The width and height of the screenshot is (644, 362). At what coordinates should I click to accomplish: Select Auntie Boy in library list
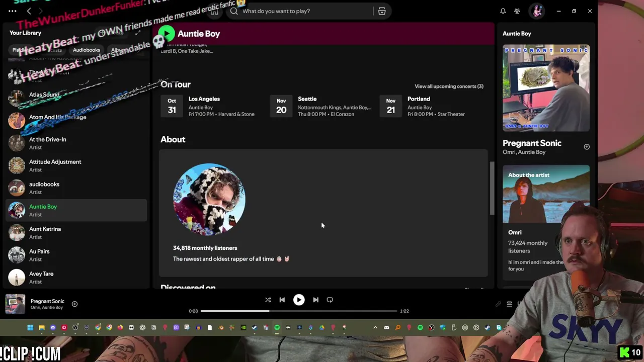(76, 210)
